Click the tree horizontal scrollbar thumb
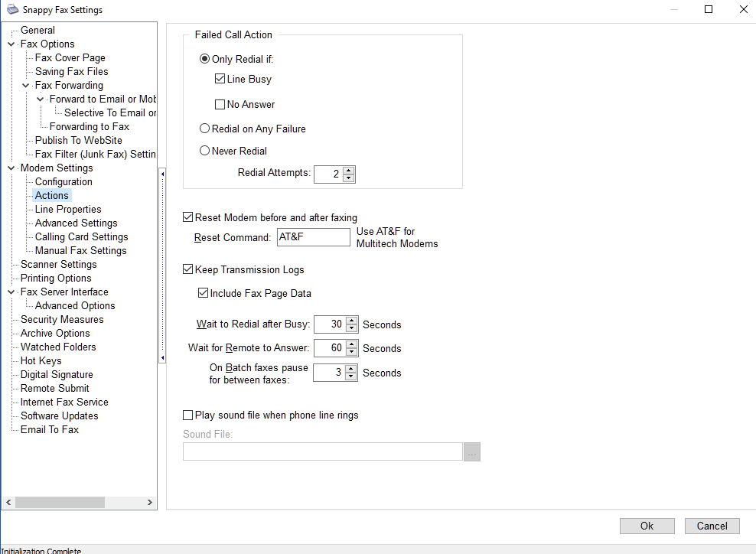The image size is (756, 554). [x=60, y=503]
